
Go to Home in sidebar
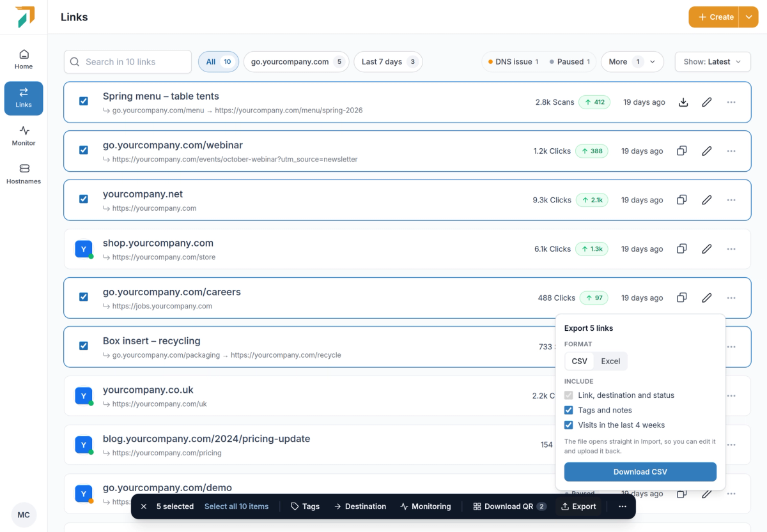click(x=24, y=59)
